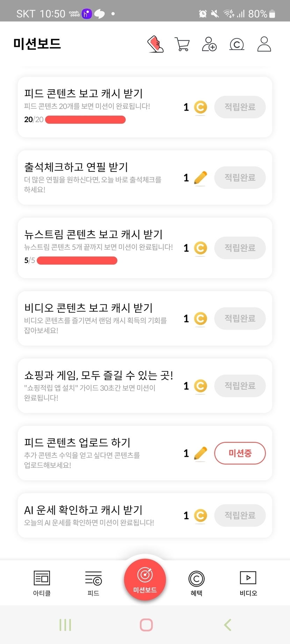
Task: Switch to the 아티클 tab
Action: 42,583
